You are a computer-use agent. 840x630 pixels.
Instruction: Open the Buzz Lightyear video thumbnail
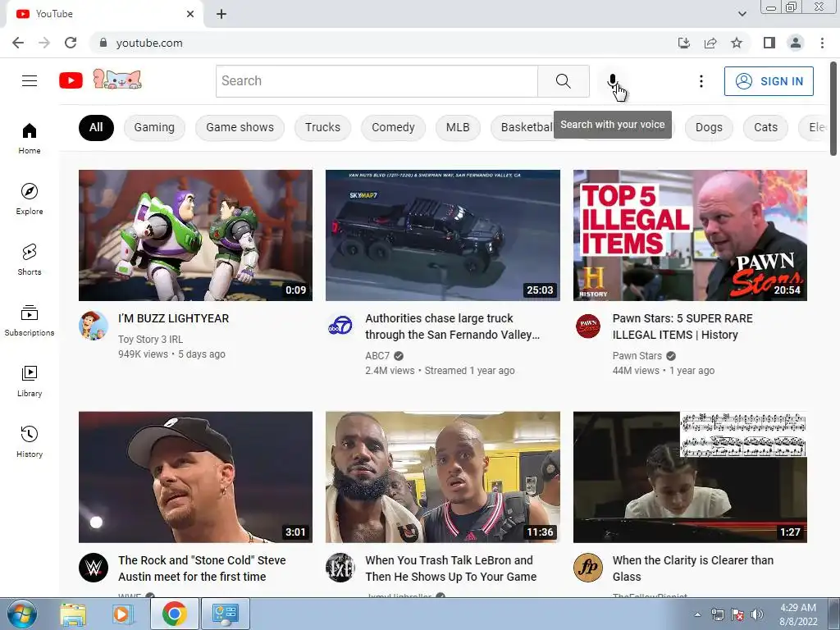[195, 235]
